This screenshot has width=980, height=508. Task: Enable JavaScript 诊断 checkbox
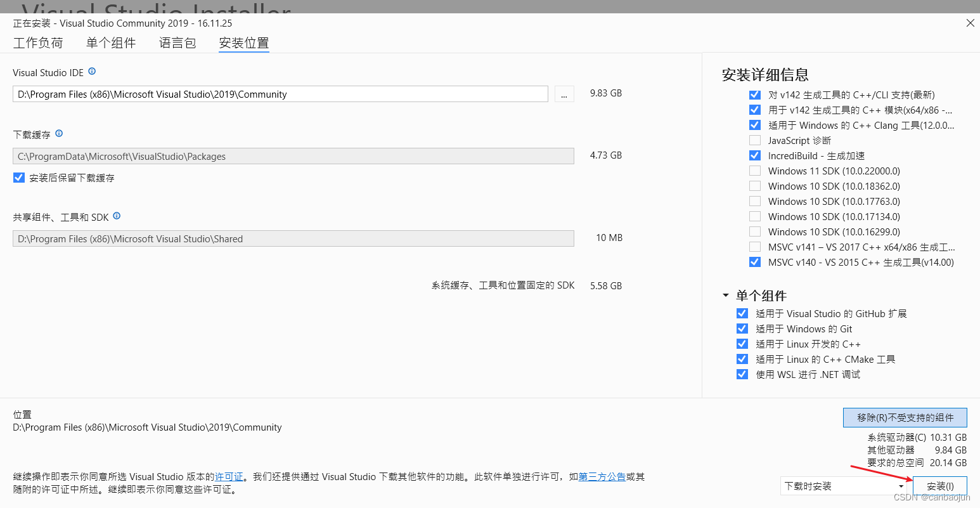(755, 140)
